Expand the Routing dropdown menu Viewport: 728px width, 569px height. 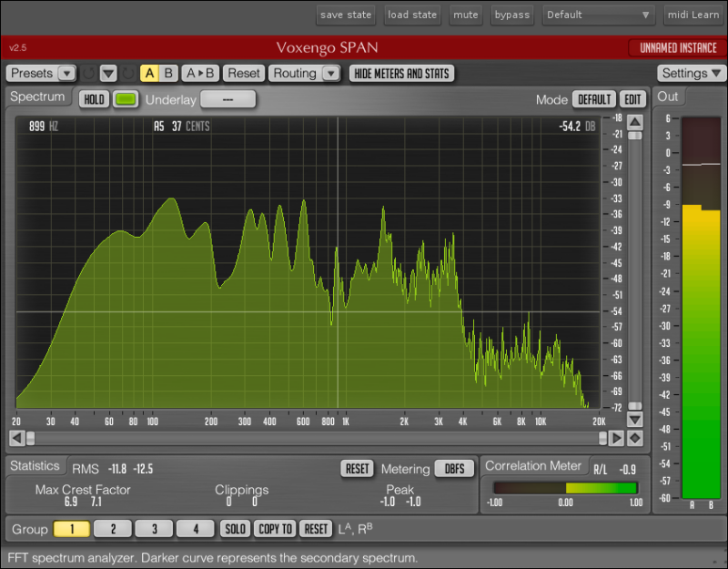point(329,74)
